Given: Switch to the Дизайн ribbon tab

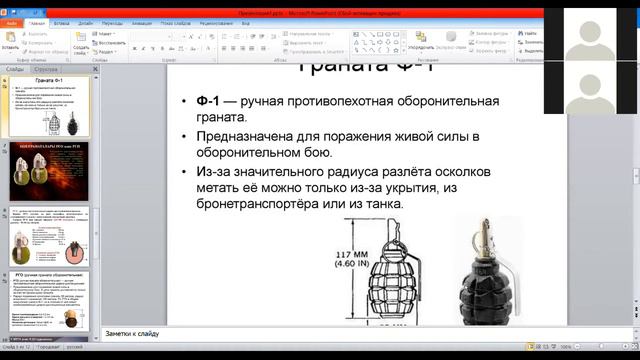Looking at the screenshot, I should (x=85, y=23).
